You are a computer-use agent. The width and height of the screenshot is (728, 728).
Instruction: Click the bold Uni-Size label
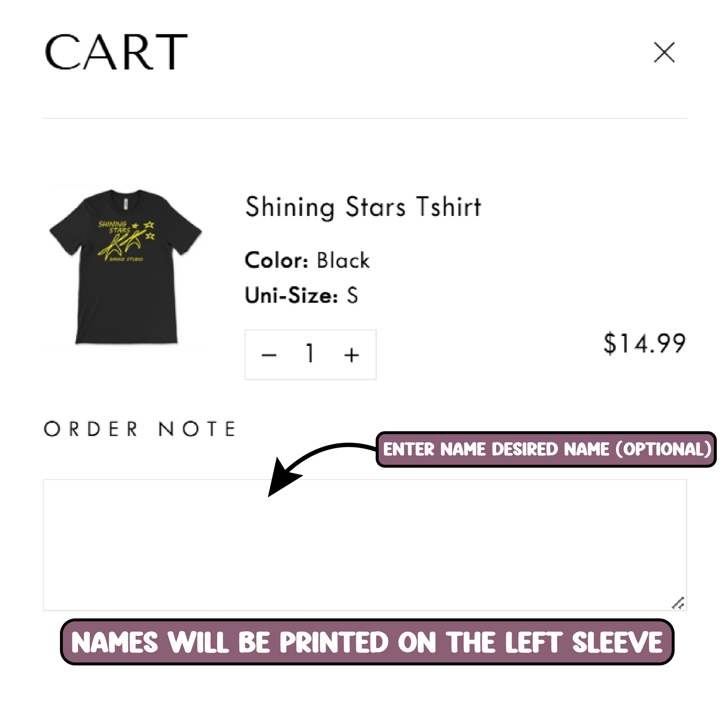pos(291,295)
